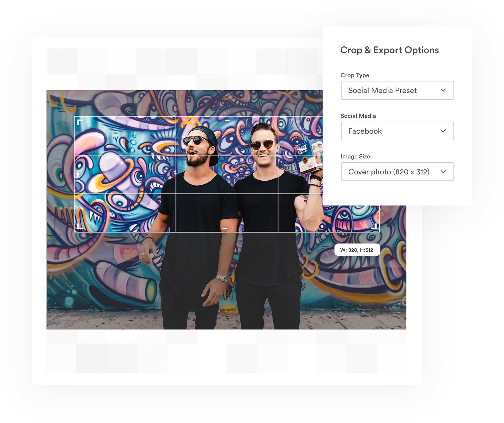Click the bottom-right crop corner handle

tap(374, 226)
